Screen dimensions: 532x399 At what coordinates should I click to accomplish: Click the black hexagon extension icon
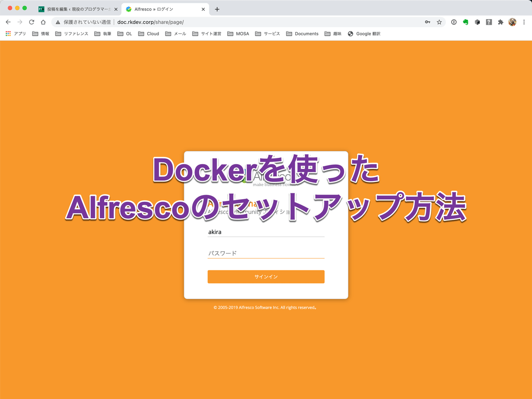point(477,22)
